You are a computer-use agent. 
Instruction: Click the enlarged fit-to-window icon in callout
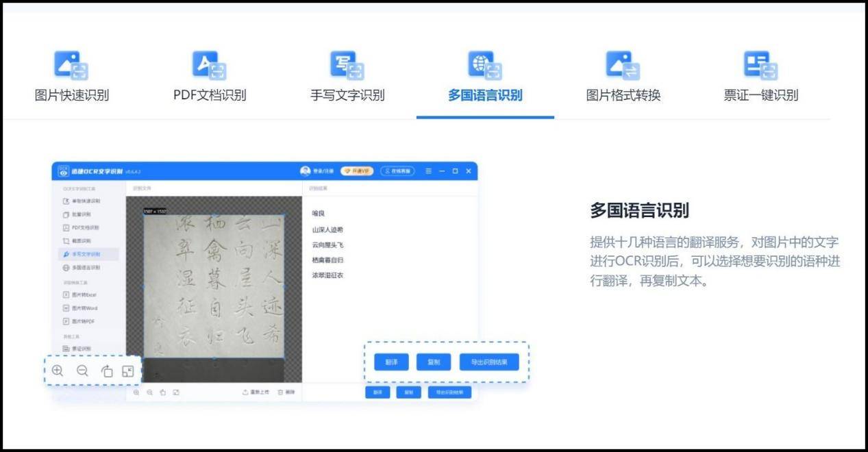(x=127, y=371)
